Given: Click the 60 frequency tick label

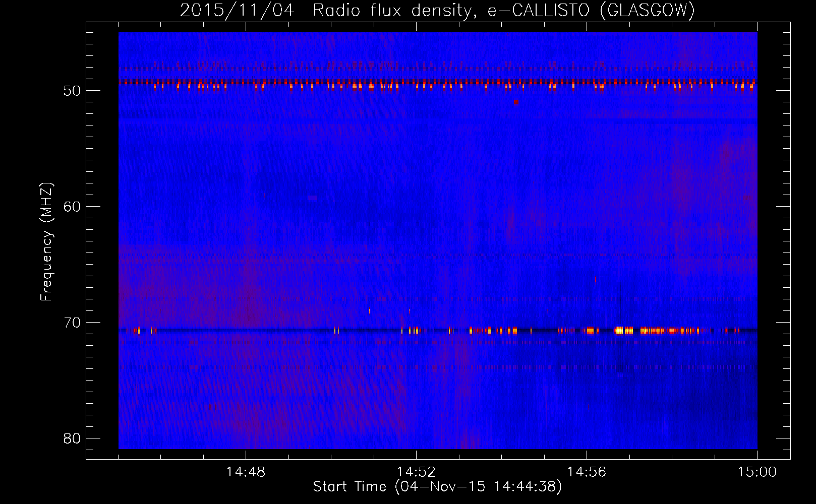Looking at the screenshot, I should pos(72,207).
